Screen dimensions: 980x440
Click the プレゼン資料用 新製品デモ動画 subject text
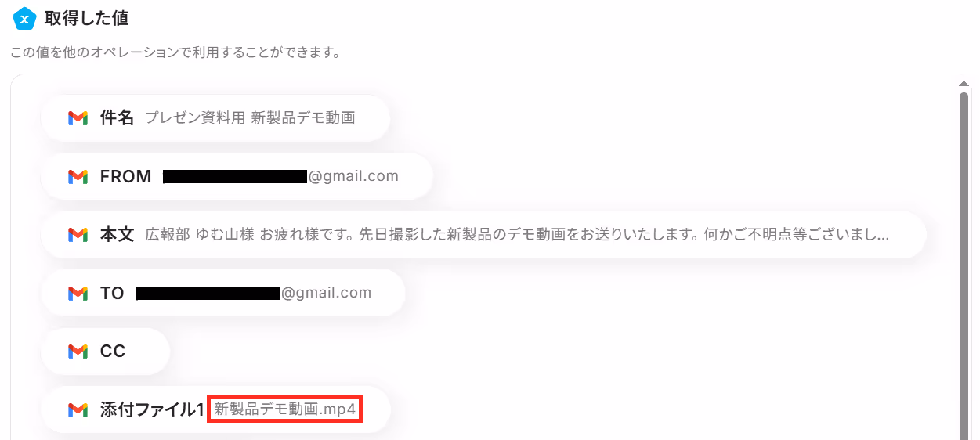point(250,118)
